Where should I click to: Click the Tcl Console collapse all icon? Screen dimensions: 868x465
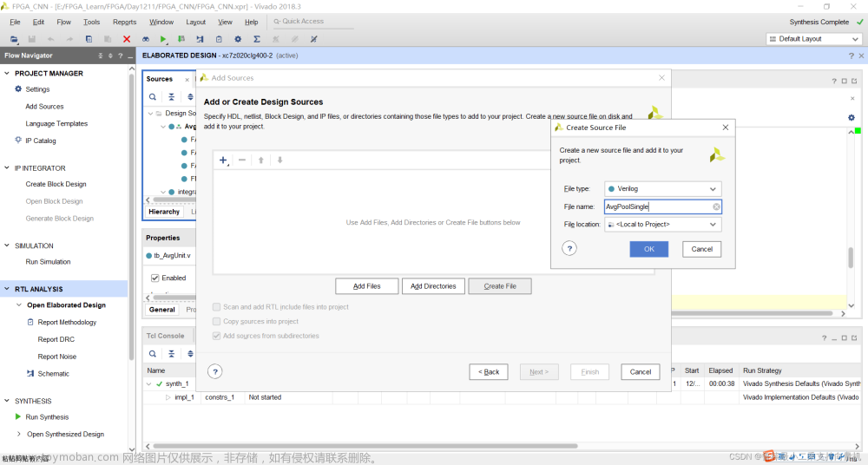tap(172, 354)
